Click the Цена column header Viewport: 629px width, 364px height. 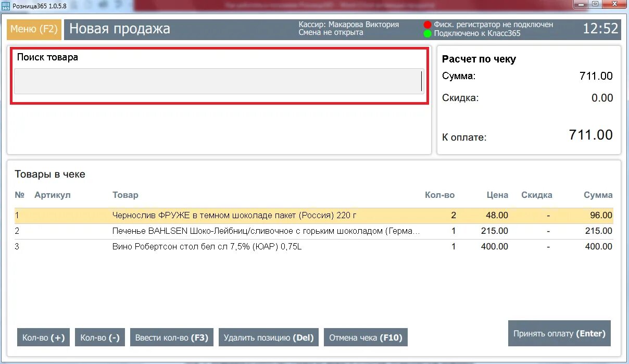click(x=497, y=195)
